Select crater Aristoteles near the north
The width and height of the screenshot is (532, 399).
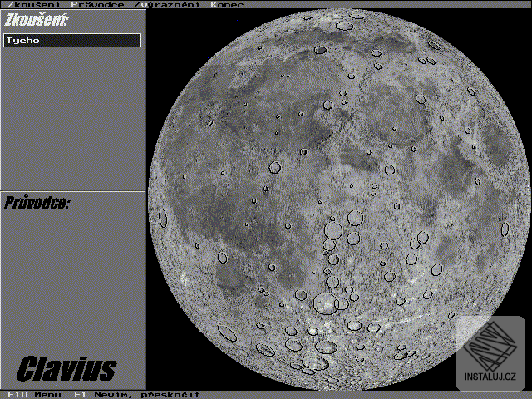376,52
